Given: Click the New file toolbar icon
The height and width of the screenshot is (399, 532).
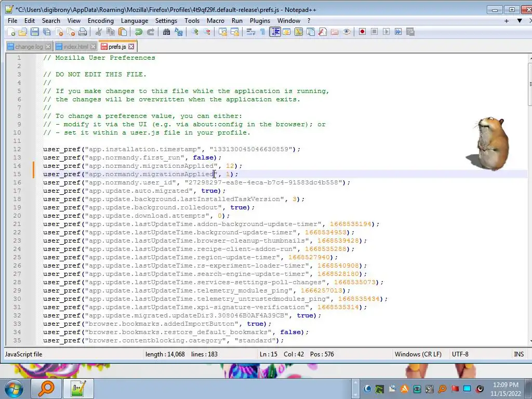Looking at the screenshot, I should coord(11,32).
